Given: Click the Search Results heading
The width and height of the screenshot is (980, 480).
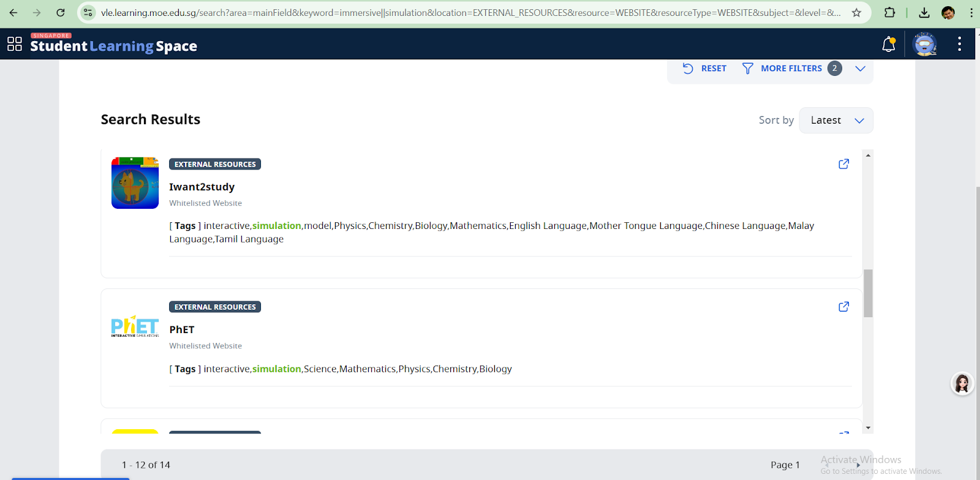Looking at the screenshot, I should pyautogui.click(x=151, y=119).
